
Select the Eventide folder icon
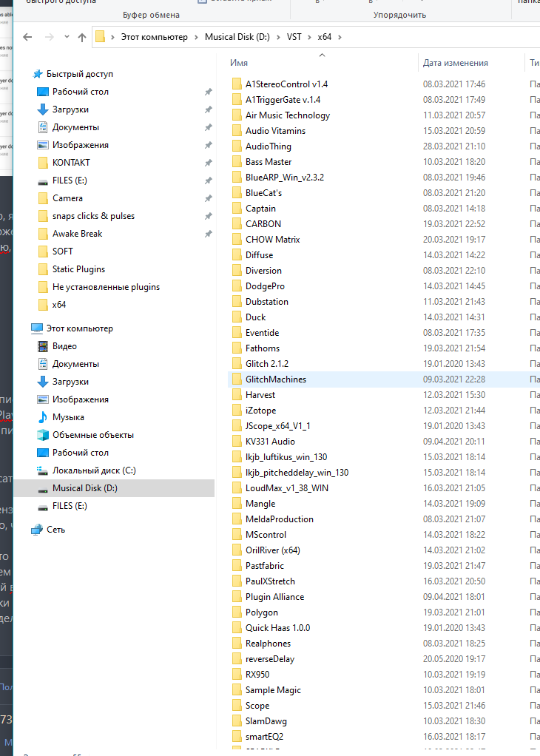coord(237,333)
